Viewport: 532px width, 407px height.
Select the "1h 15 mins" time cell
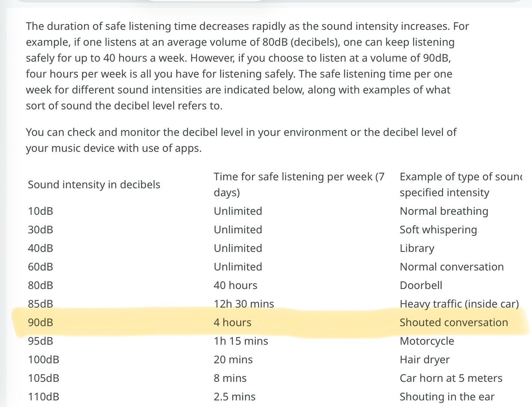click(241, 341)
